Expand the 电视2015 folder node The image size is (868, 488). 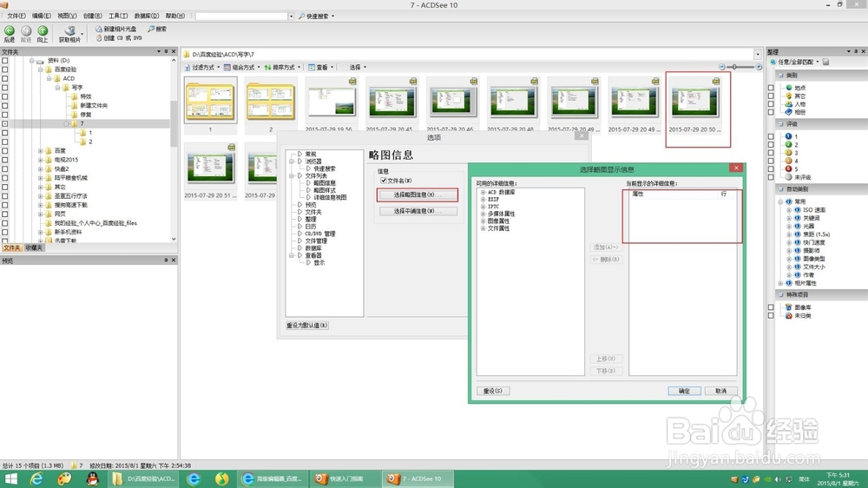click(x=40, y=160)
